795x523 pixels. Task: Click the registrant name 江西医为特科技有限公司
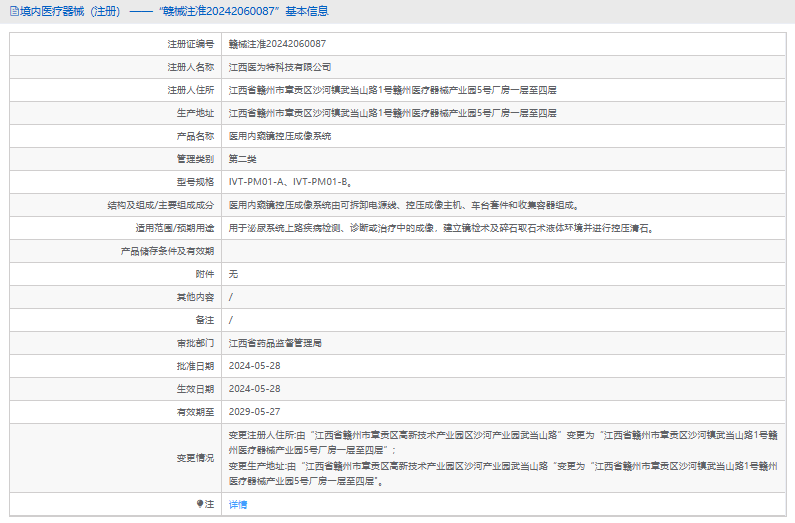coord(280,67)
